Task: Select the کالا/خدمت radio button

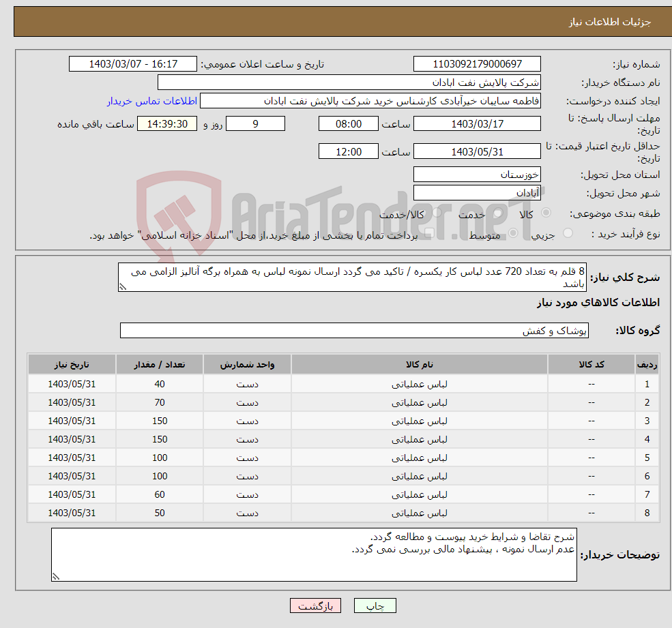Action: tap(437, 213)
